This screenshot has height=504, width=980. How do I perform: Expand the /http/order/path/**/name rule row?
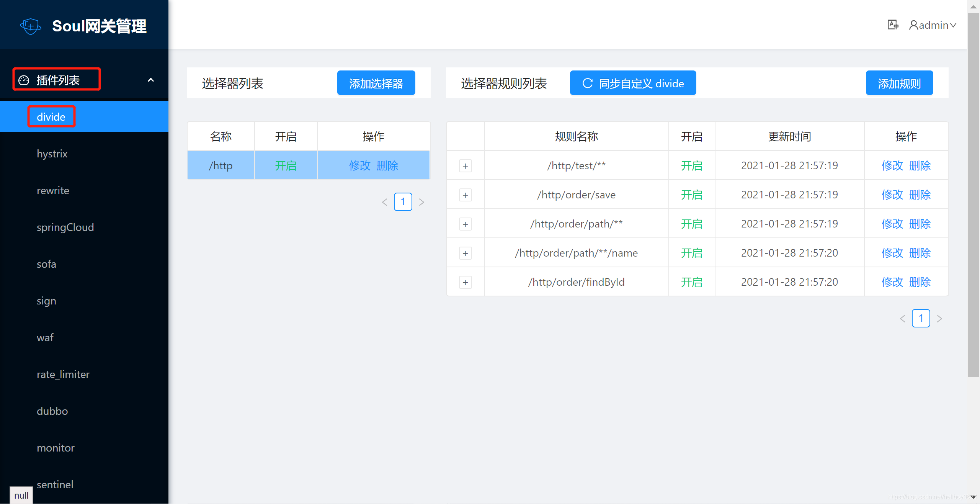465,253
